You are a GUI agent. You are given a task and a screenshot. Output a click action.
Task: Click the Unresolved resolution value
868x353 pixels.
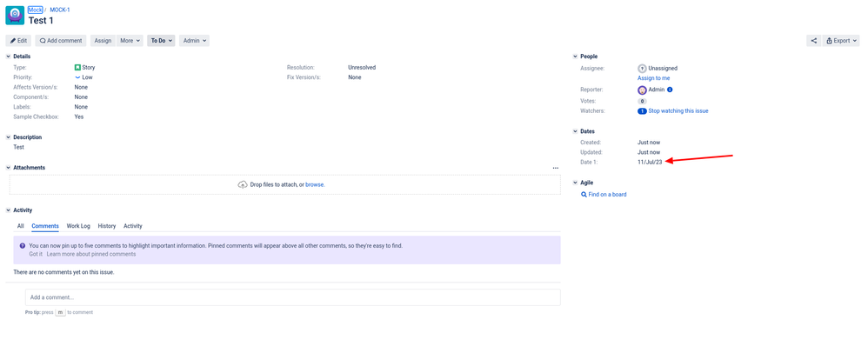362,68
